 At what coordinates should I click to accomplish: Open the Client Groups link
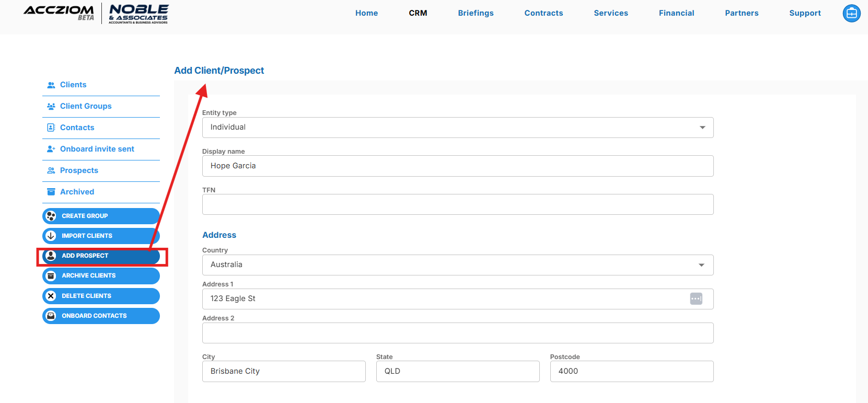click(x=86, y=106)
